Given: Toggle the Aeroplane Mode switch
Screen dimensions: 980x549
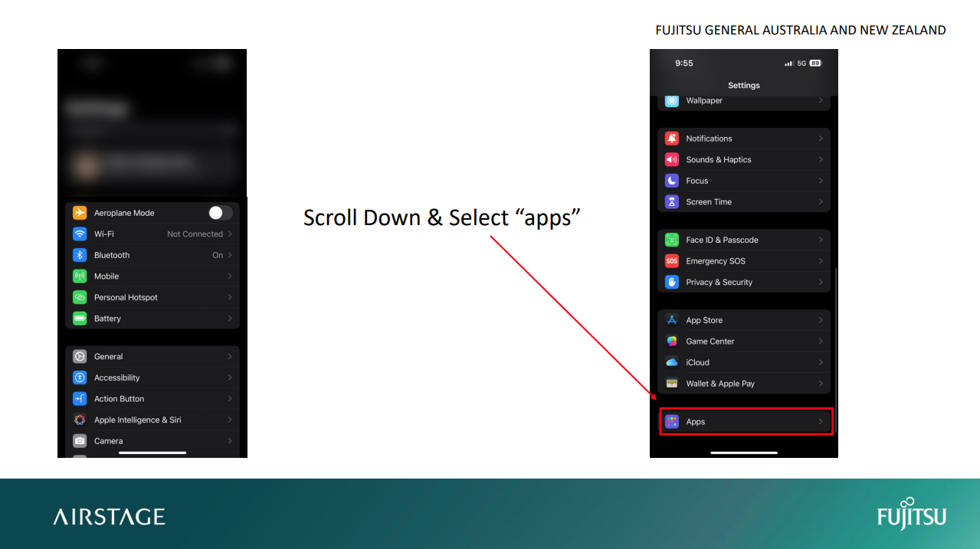Looking at the screenshot, I should pos(220,213).
